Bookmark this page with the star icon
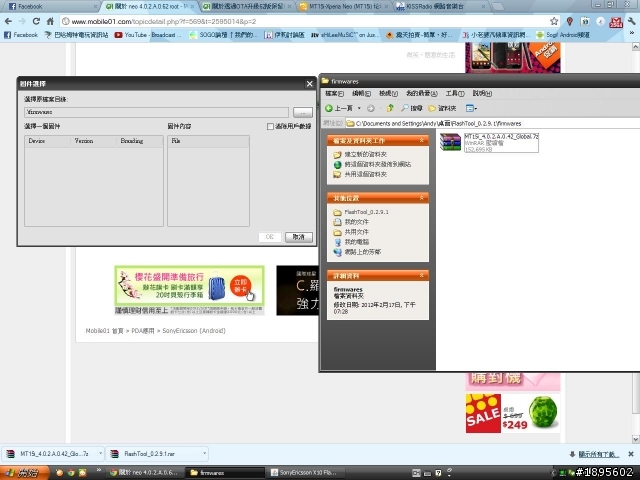This screenshot has height=480, width=640. click(554, 21)
